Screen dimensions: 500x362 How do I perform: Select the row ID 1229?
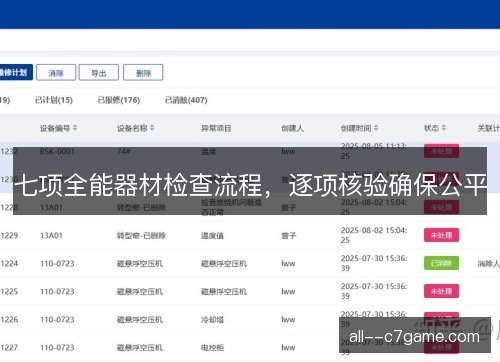[x=9, y=236]
